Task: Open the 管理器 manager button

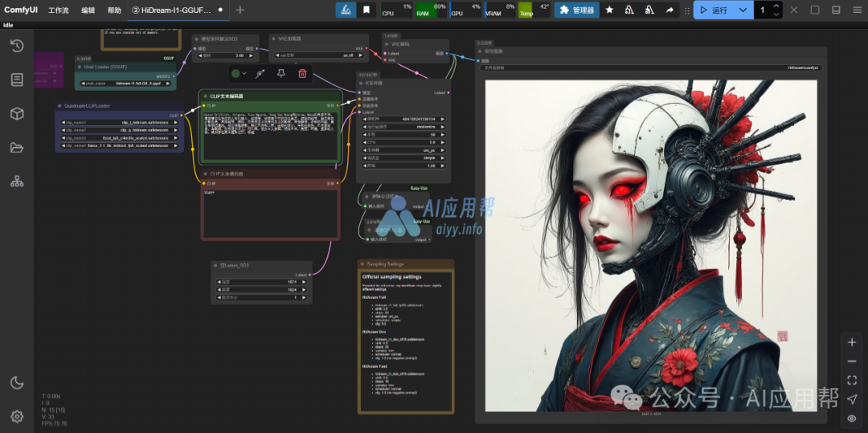Action: pos(577,10)
